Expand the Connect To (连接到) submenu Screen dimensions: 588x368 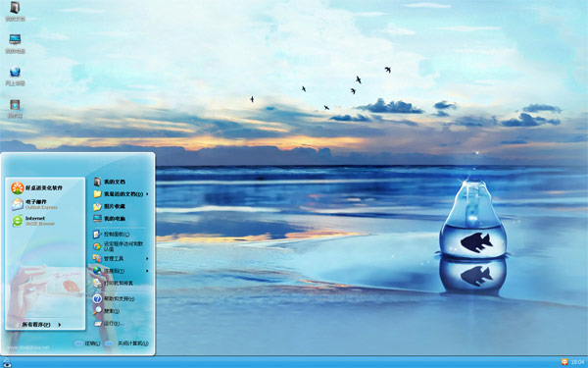121,271
